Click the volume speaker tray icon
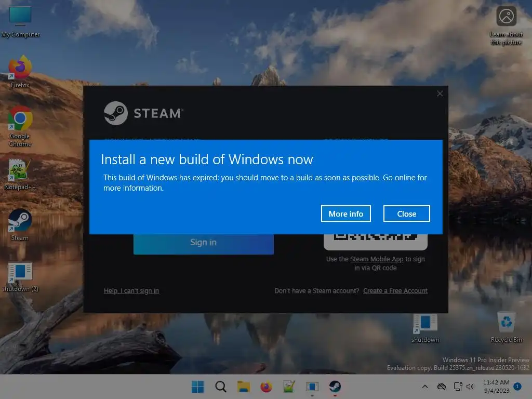The height and width of the screenshot is (399, 532). click(470, 387)
